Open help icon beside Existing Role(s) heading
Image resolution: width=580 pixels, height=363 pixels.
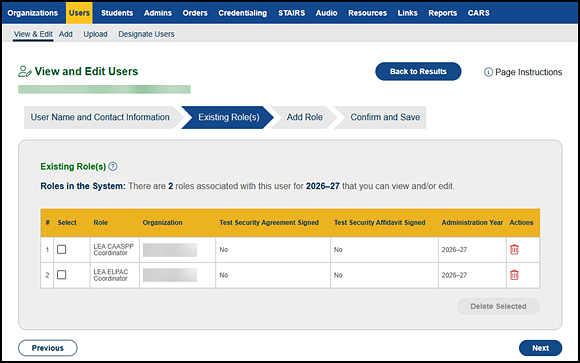click(113, 167)
